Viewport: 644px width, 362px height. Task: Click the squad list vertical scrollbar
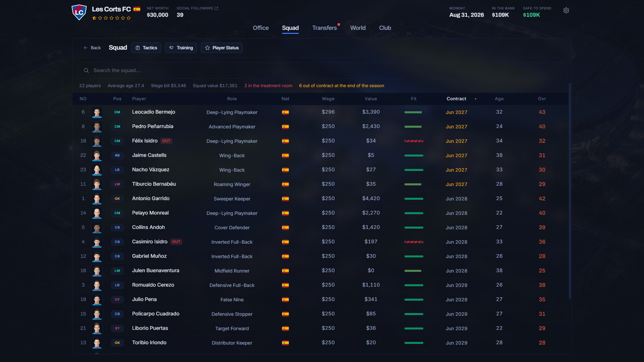pyautogui.click(x=570, y=191)
